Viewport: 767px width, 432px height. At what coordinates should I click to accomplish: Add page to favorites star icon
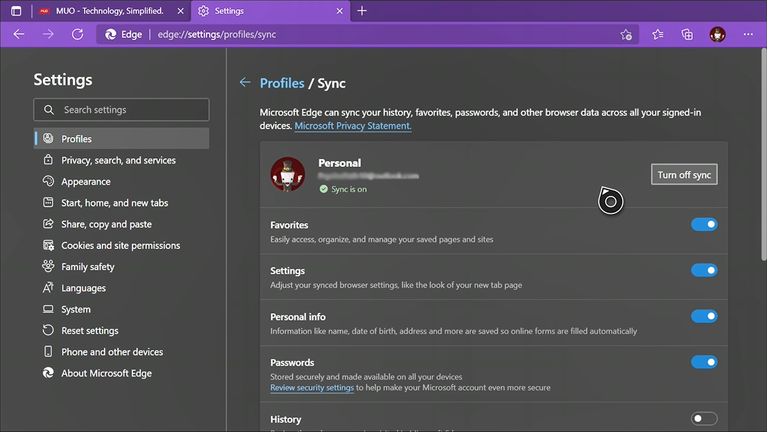[626, 34]
